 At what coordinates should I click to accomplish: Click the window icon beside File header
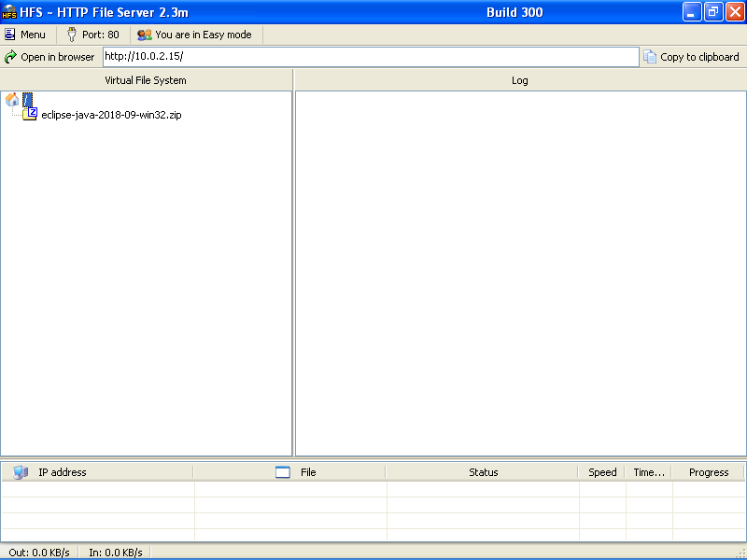283,472
